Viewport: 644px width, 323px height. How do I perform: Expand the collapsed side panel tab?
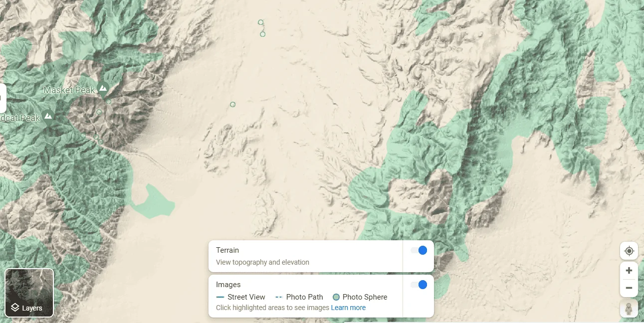click(2, 98)
